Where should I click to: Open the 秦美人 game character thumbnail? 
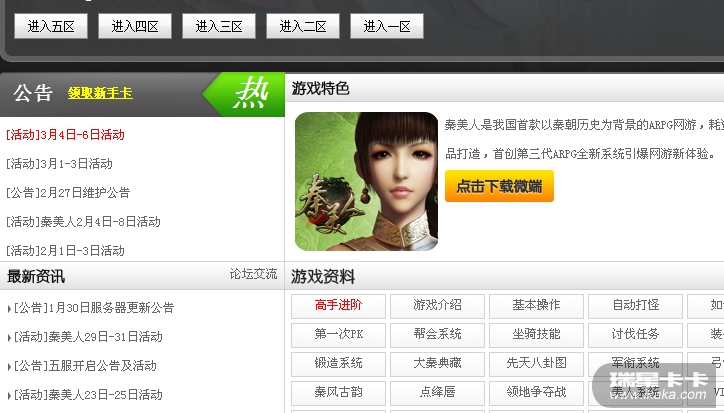(x=366, y=182)
